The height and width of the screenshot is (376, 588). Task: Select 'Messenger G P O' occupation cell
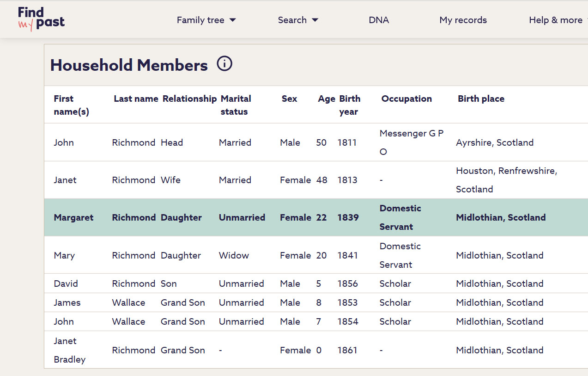(412, 142)
